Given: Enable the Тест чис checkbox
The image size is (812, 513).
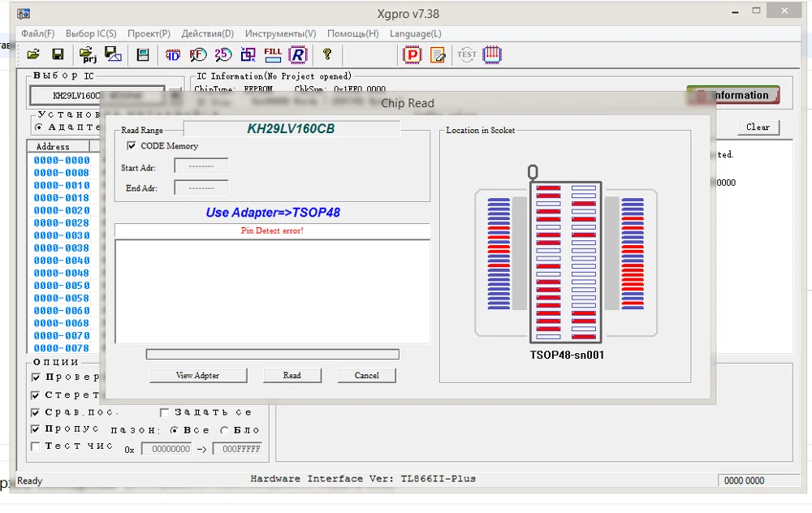Looking at the screenshot, I should tap(36, 446).
